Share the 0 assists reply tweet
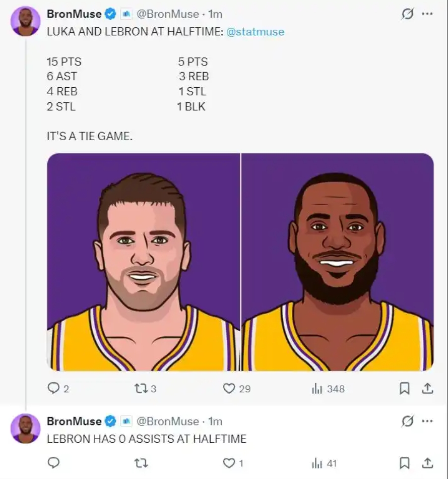 [427, 463]
